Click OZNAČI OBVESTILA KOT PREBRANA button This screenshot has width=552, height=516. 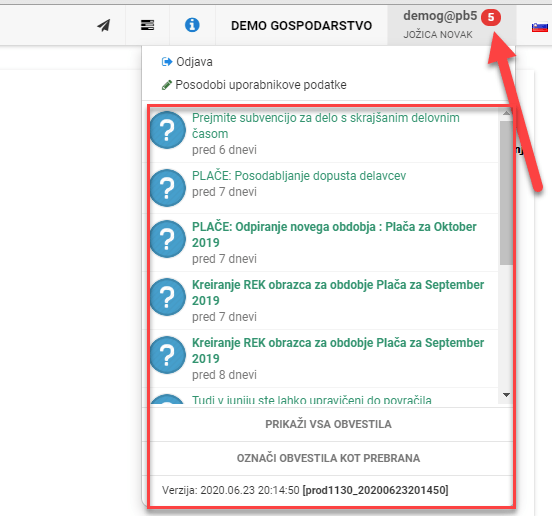pyautogui.click(x=328, y=458)
